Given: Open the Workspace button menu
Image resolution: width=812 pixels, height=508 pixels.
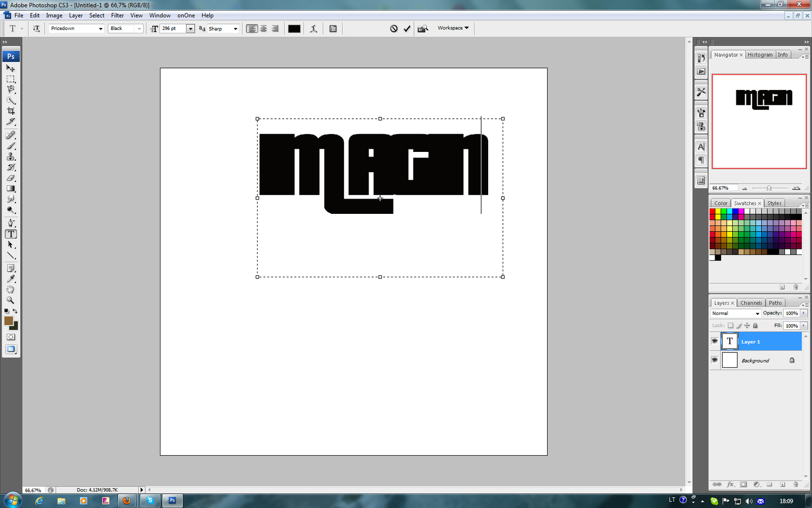Looking at the screenshot, I should coord(453,28).
